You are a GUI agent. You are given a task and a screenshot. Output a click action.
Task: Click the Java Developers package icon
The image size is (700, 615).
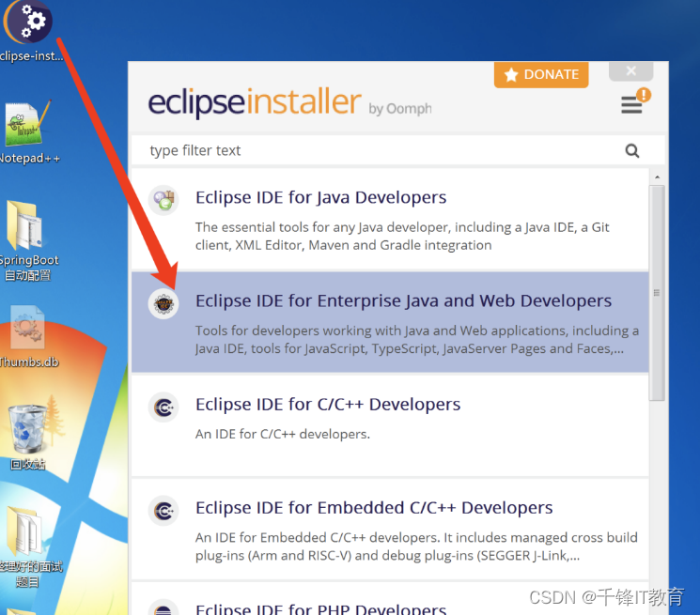pos(163,200)
